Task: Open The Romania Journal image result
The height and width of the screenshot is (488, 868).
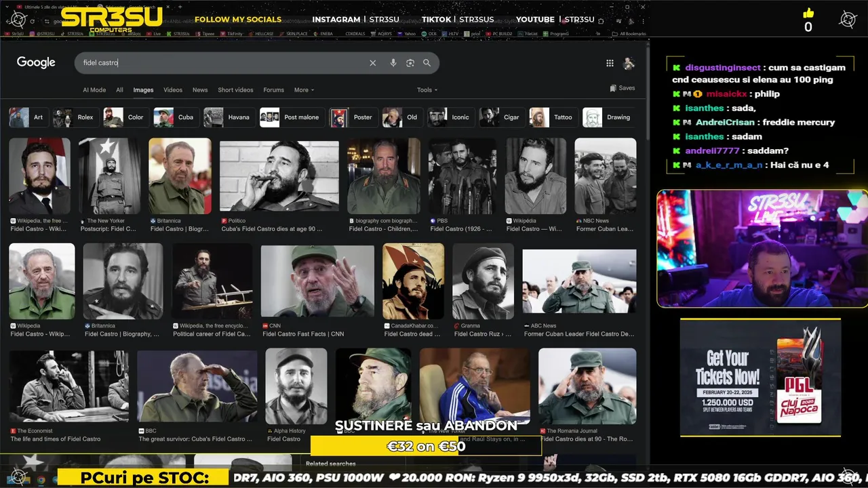Action: (x=587, y=386)
